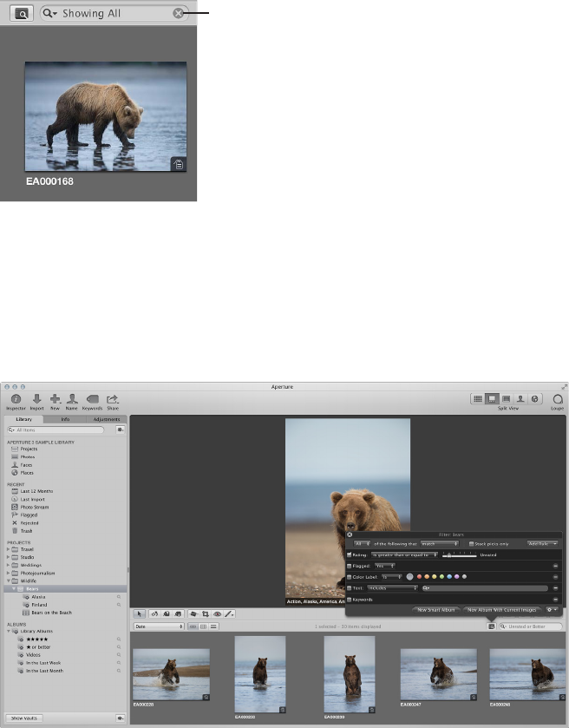This screenshot has height=728, width=569.
Task: Open the Filter HUD gear action menu
Action: [x=552, y=610]
